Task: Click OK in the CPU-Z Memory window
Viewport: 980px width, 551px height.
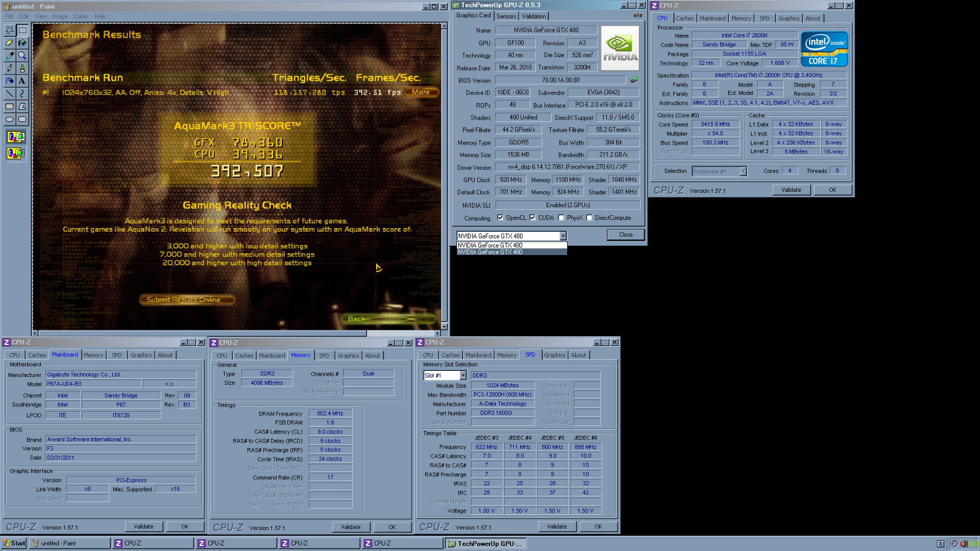Action: (392, 527)
